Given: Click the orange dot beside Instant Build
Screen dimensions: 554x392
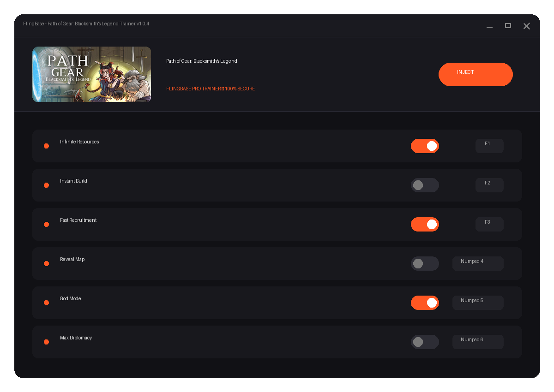Looking at the screenshot, I should pos(46,185).
